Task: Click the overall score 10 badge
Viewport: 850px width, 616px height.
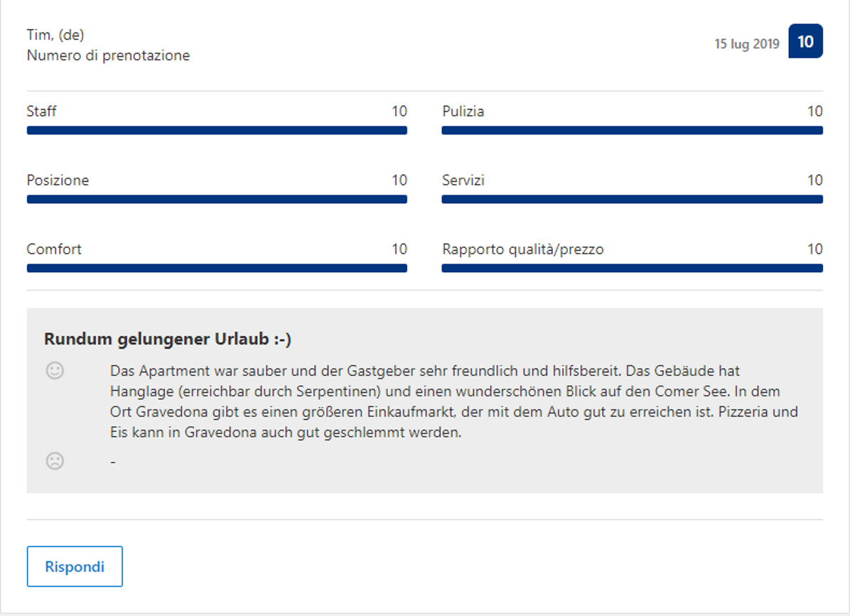Action: pyautogui.click(x=805, y=41)
